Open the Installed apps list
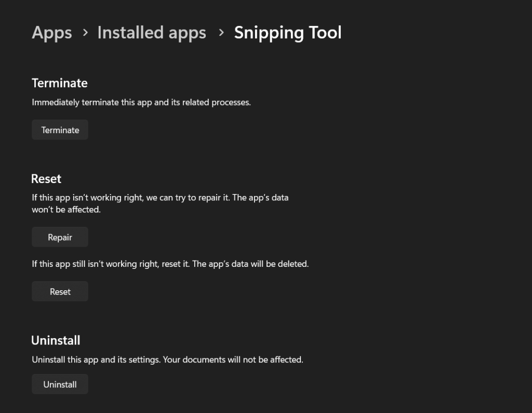The width and height of the screenshot is (532, 413). point(152,32)
